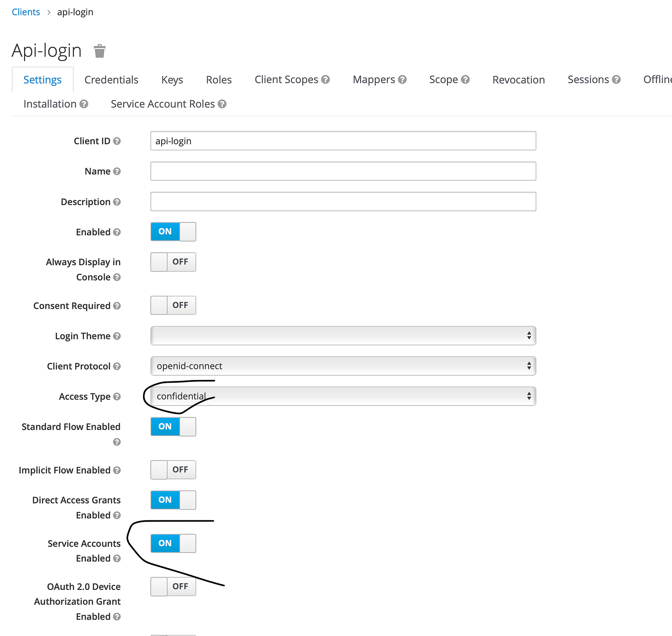Open help icon next to Sessions tab
Viewport: 672px width, 636px height.
click(x=616, y=80)
